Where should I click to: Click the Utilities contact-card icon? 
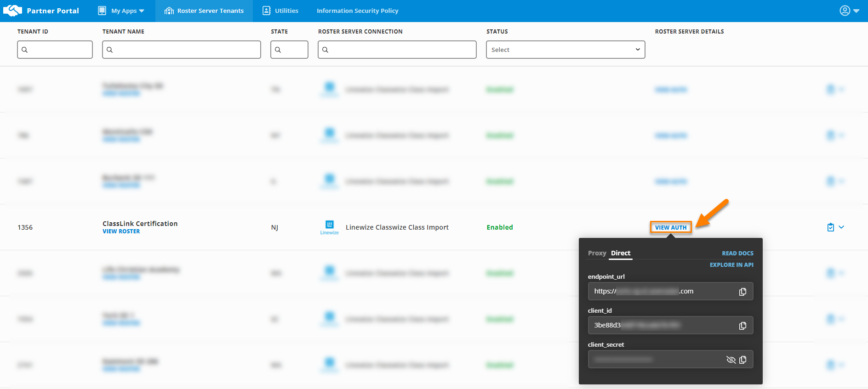pyautogui.click(x=267, y=11)
